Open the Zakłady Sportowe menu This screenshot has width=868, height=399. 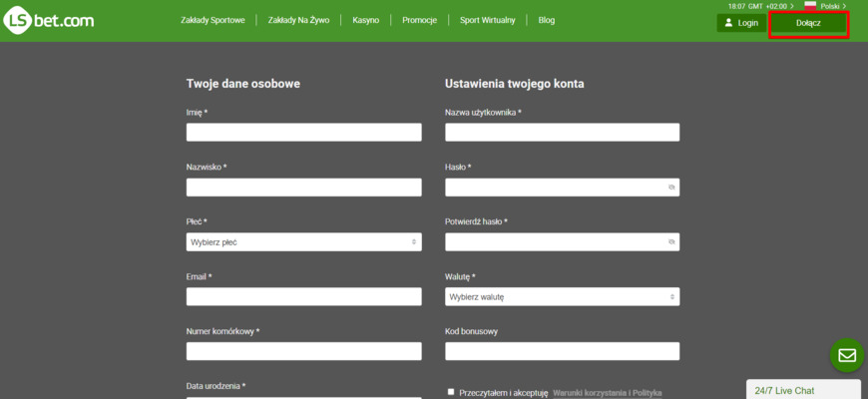coord(213,21)
